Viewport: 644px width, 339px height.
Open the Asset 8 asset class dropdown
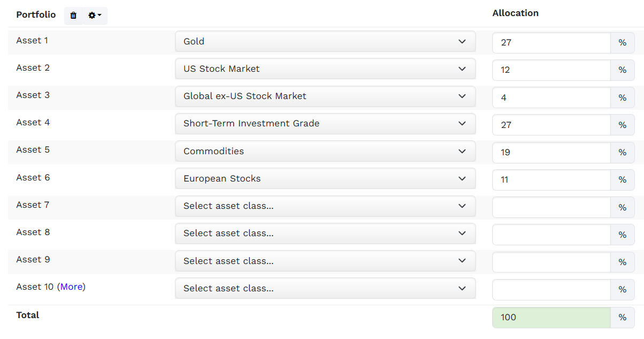325,233
